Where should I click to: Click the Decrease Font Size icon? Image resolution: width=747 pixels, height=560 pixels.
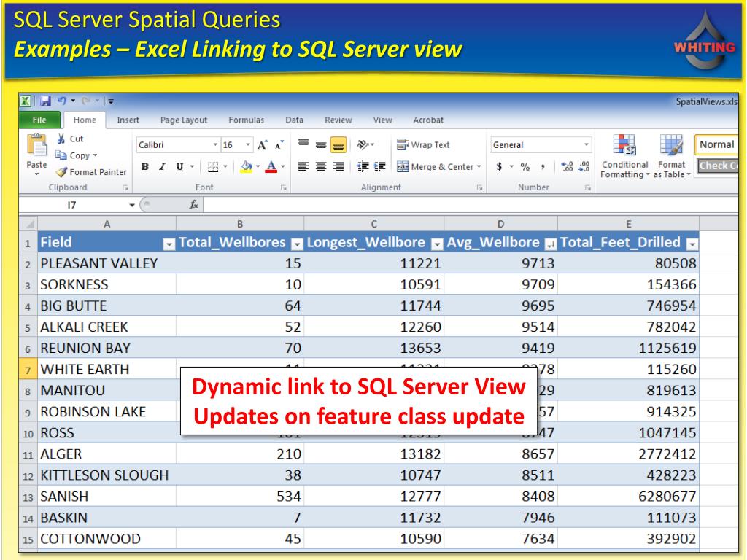click(279, 145)
